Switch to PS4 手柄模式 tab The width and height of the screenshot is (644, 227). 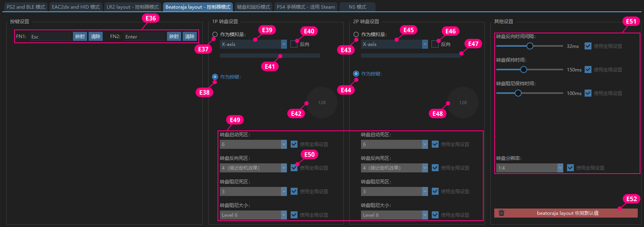point(306,7)
